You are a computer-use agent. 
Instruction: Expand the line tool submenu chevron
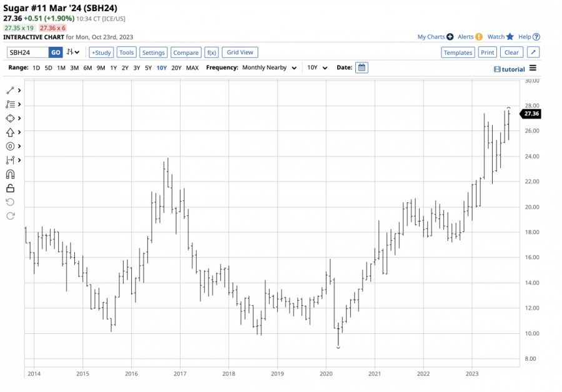(19, 91)
